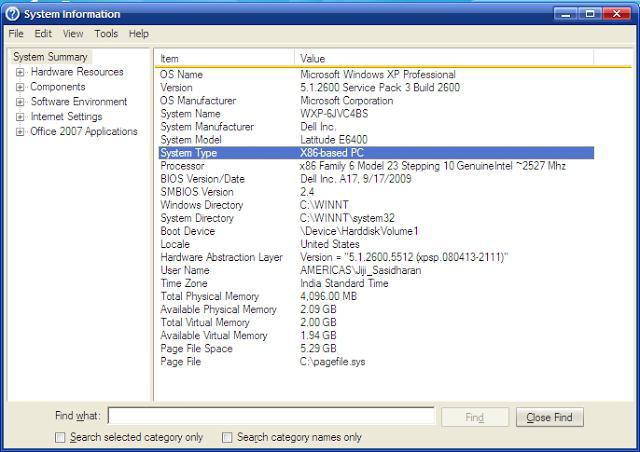Expand the Internet Settings node

20,117
